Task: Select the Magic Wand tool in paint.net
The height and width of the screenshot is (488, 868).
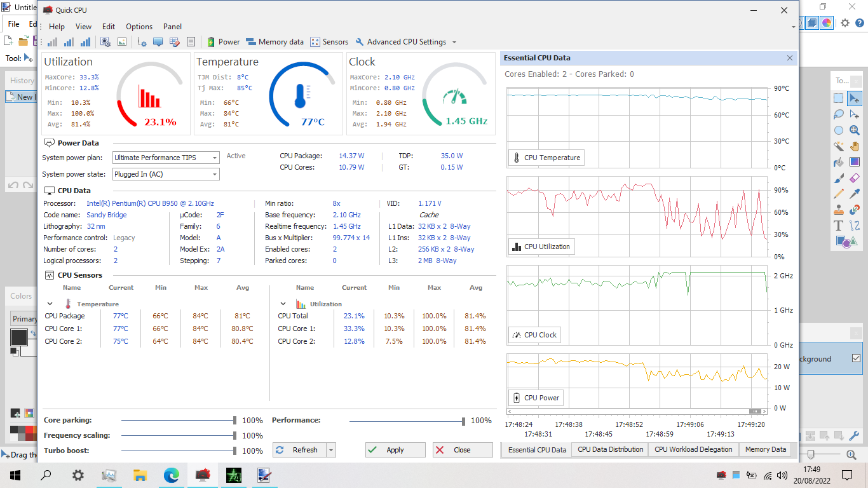Action: [839, 146]
